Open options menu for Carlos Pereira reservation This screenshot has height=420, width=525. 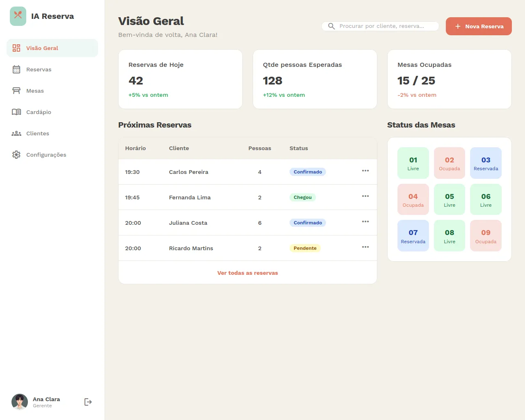point(365,171)
